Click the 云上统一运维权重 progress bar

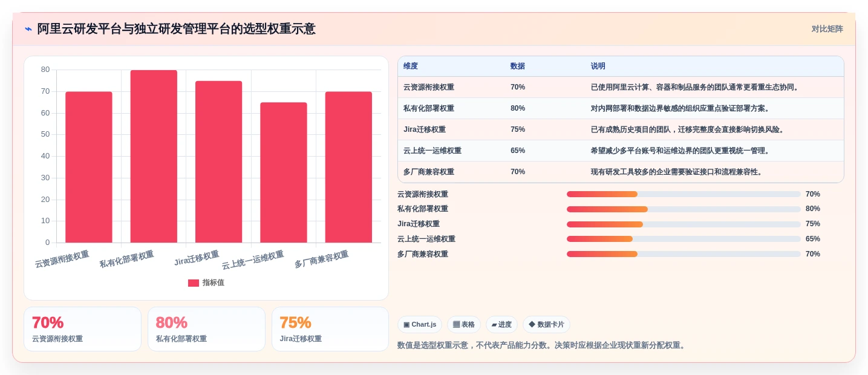(684, 239)
